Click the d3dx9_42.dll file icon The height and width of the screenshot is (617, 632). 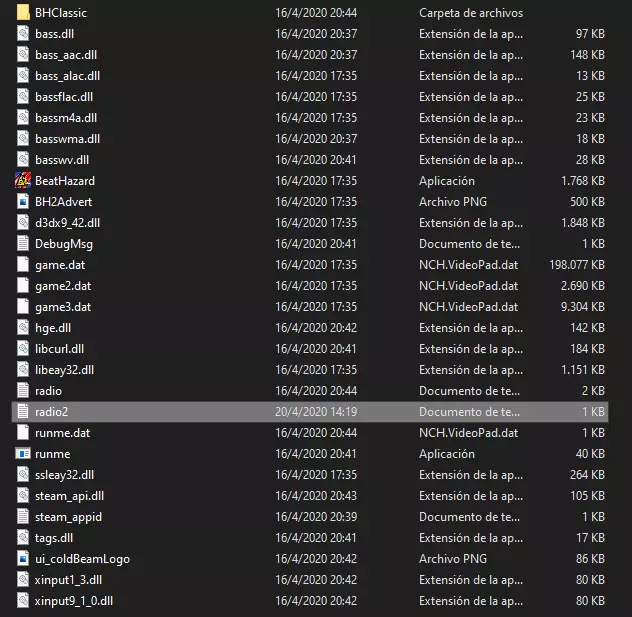point(23,222)
